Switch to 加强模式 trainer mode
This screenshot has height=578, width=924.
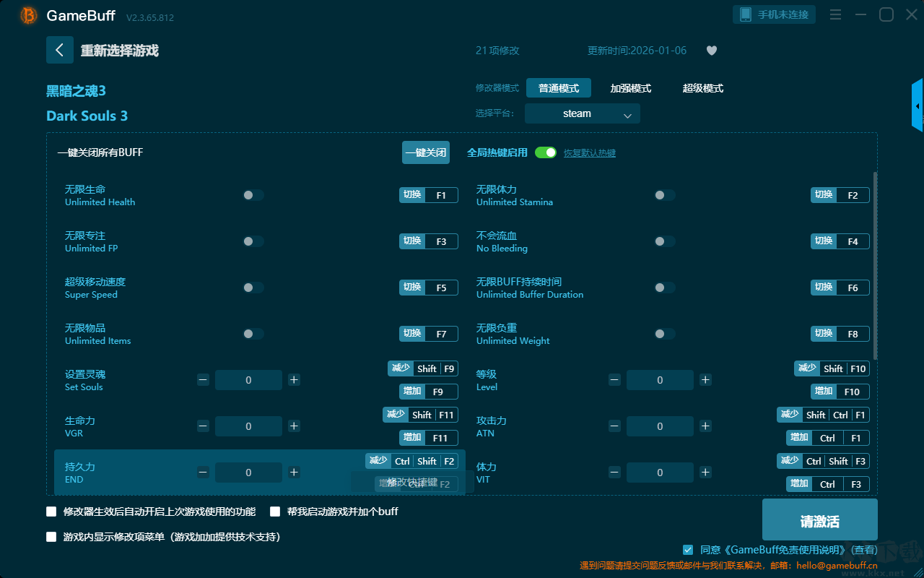click(631, 88)
